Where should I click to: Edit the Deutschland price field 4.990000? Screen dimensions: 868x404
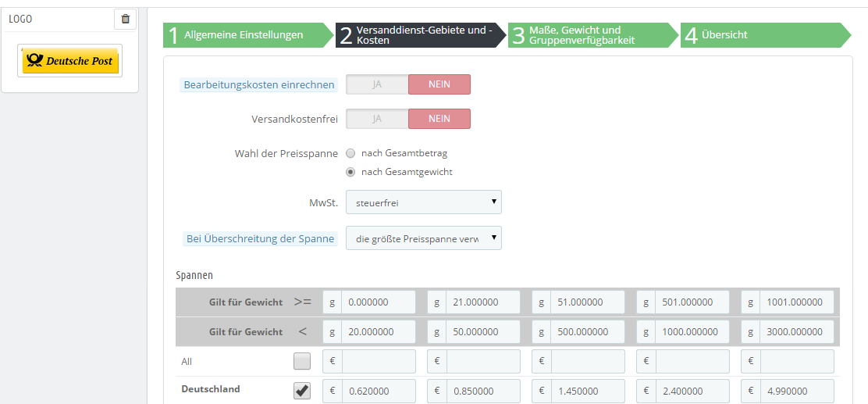[796, 391]
